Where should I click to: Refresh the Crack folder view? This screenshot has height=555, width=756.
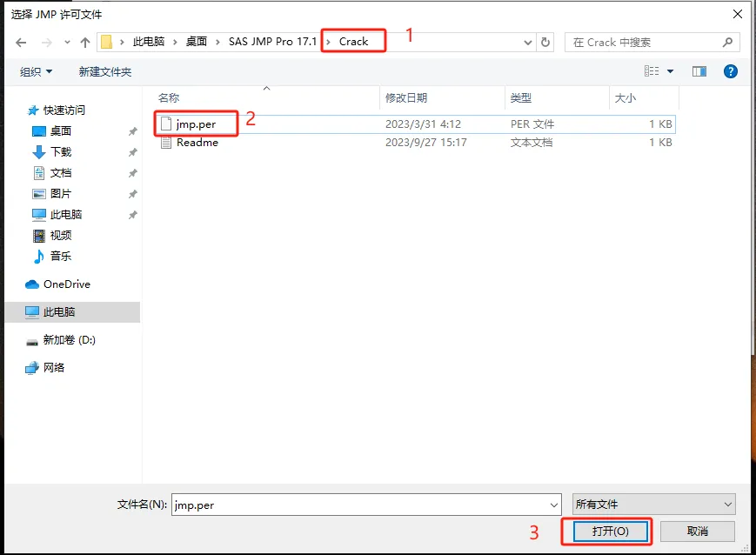pos(545,43)
